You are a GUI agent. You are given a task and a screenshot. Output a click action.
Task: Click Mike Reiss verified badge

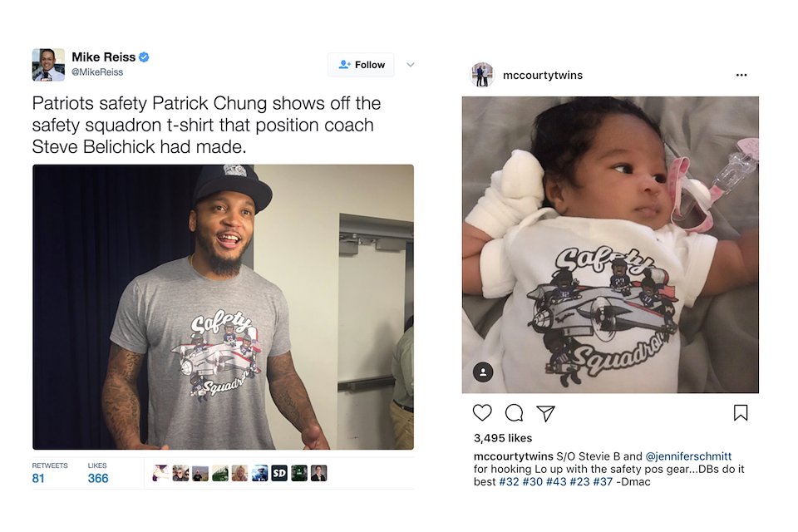pos(144,57)
